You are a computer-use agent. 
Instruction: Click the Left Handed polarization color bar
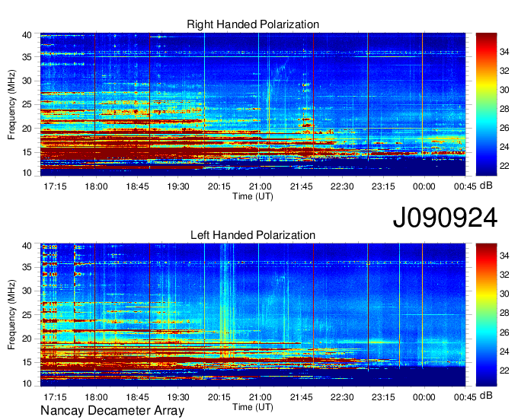(x=486, y=315)
